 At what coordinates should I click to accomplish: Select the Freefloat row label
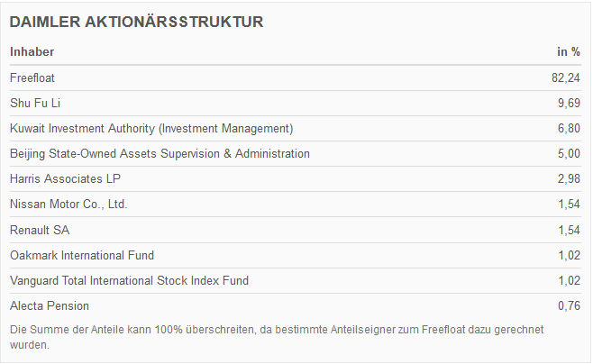pyautogui.click(x=32, y=77)
